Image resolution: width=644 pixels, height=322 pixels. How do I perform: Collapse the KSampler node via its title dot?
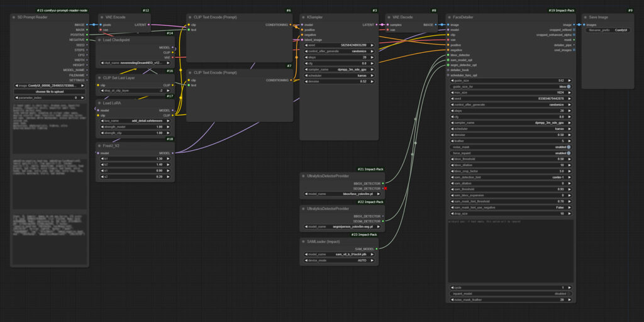(304, 18)
